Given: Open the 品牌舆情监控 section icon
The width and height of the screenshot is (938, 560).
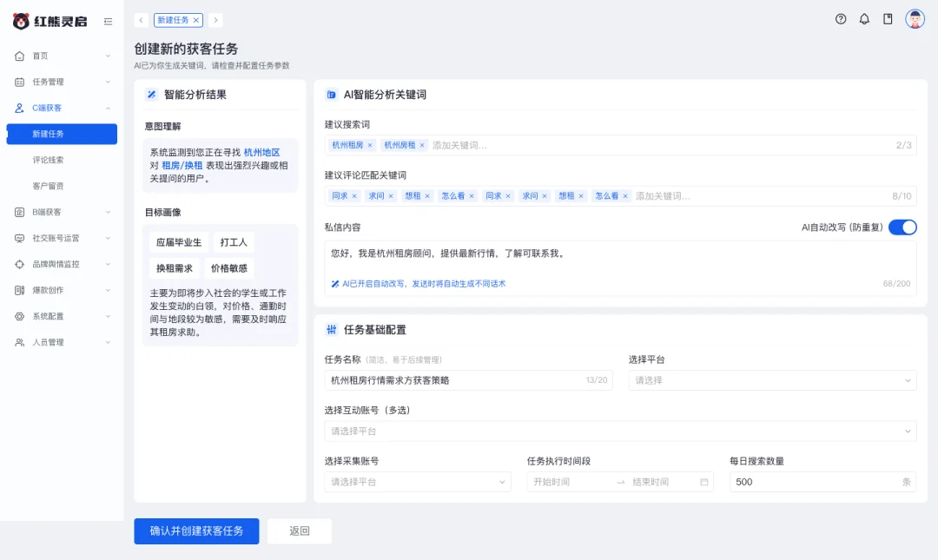Looking at the screenshot, I should (x=21, y=264).
